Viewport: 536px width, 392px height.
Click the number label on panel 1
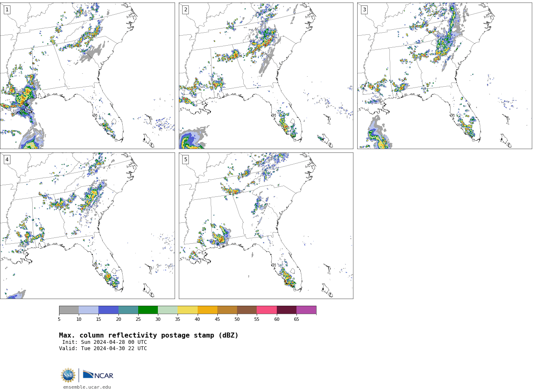(x=7, y=10)
